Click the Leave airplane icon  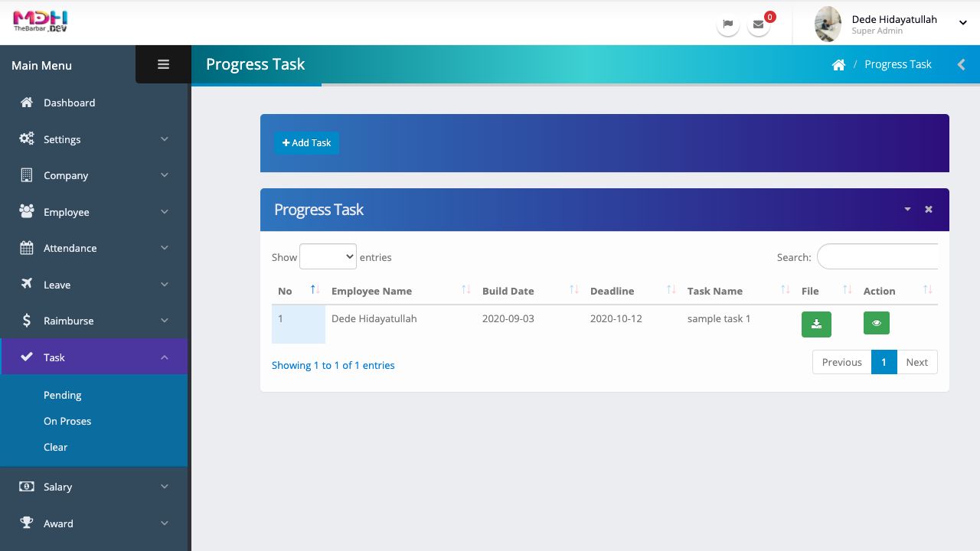coord(27,284)
